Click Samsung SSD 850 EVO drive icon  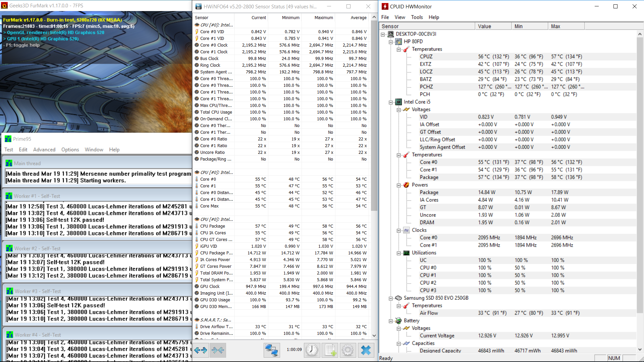click(398, 298)
